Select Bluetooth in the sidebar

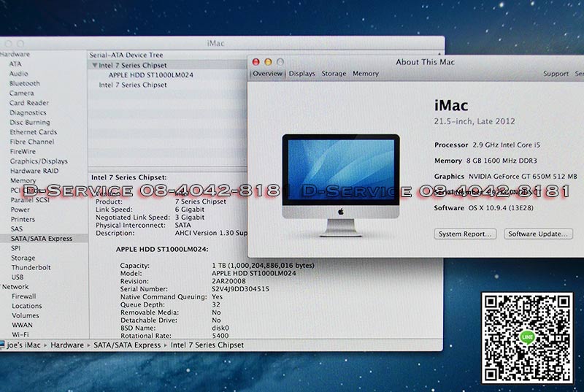tap(25, 83)
